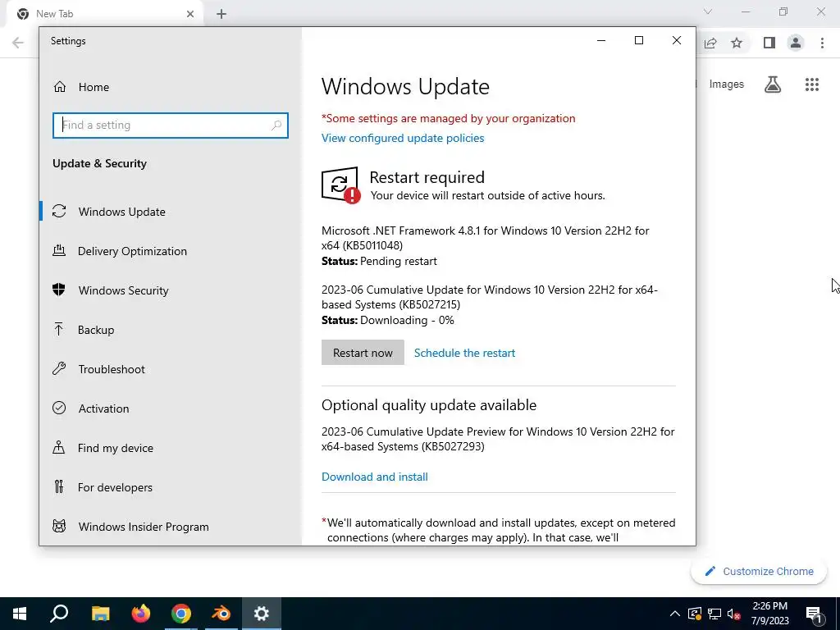Click Optional quality update available heading
The image size is (840, 630).
click(x=429, y=405)
